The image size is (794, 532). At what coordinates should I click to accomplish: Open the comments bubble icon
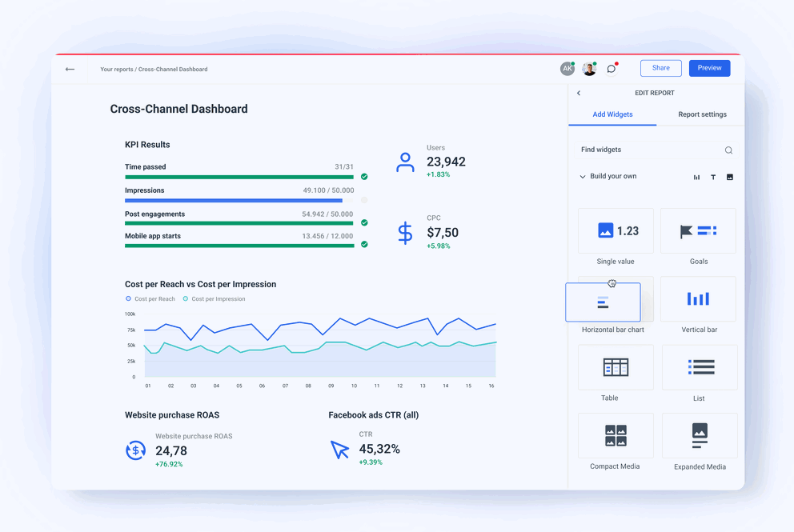611,68
